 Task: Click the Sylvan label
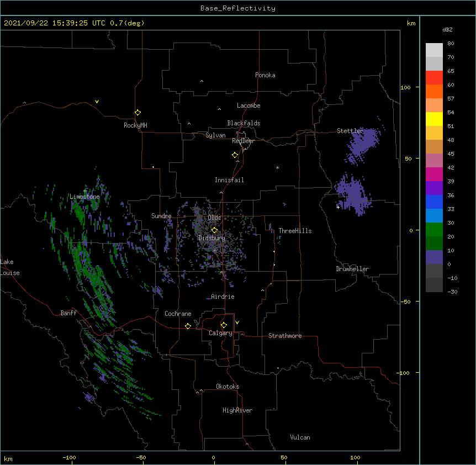[215, 135]
